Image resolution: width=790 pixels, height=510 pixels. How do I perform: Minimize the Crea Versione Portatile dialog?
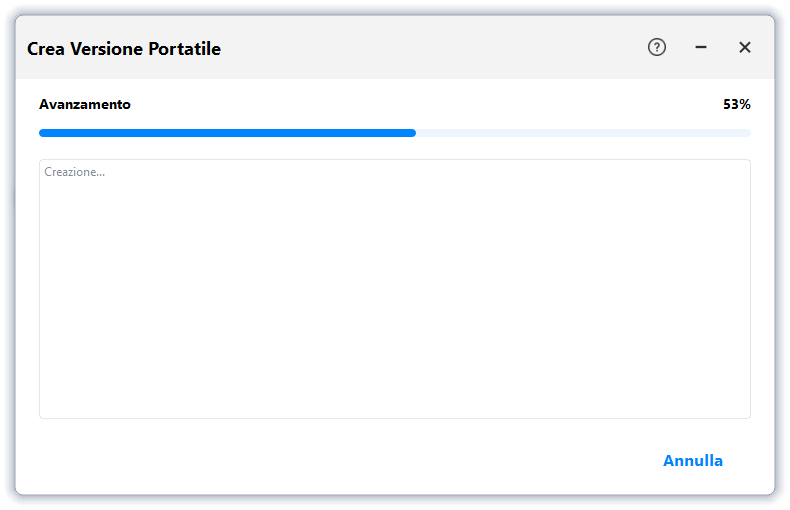click(x=701, y=47)
